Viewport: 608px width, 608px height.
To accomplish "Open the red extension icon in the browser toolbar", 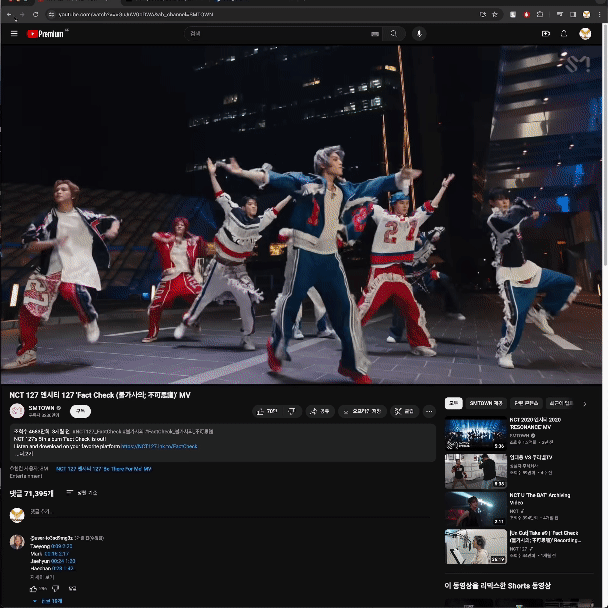I will click(x=526, y=14).
